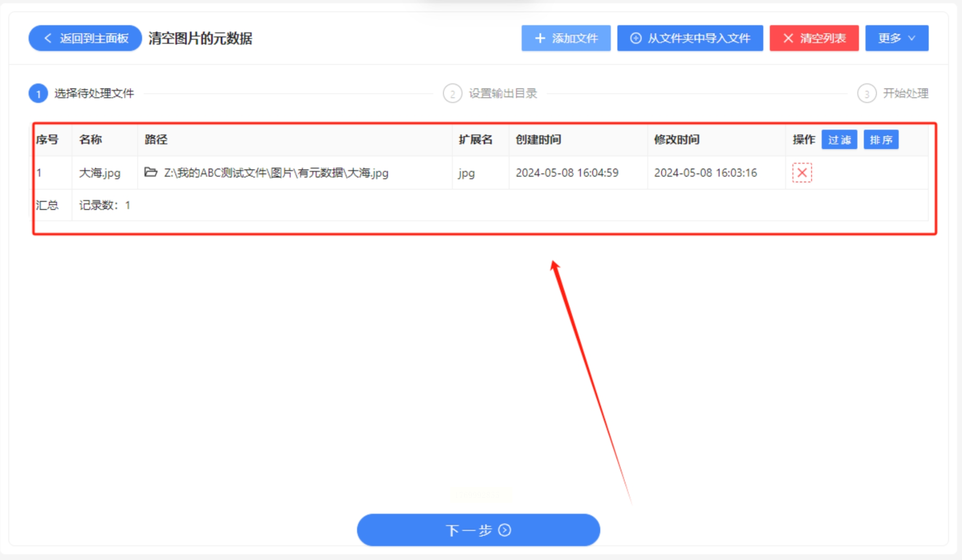This screenshot has width=962, height=560.
Task: Click the 创建时间 column header
Action: click(x=538, y=140)
